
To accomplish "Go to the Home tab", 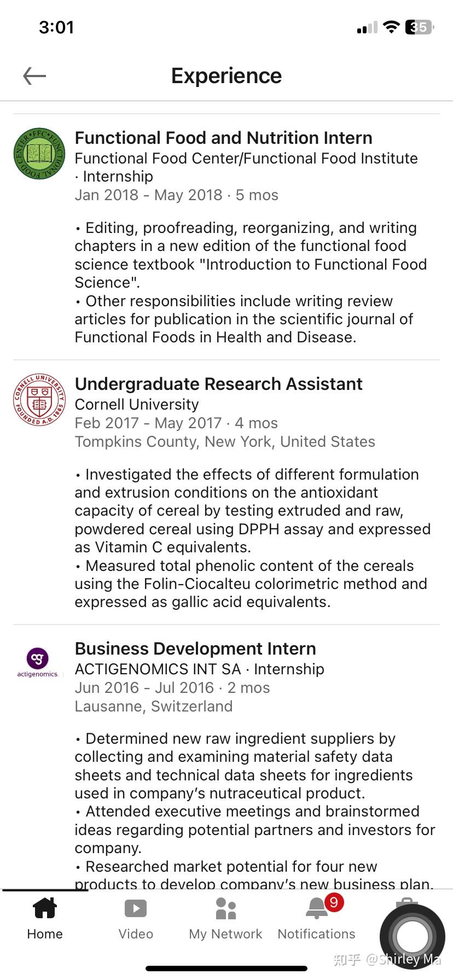I will pyautogui.click(x=45, y=919).
